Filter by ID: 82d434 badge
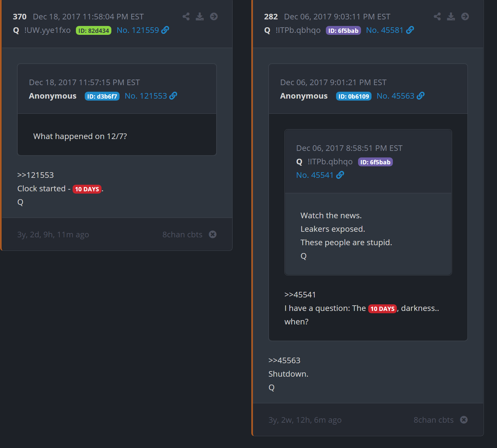This screenshot has width=497, height=448. (94, 31)
